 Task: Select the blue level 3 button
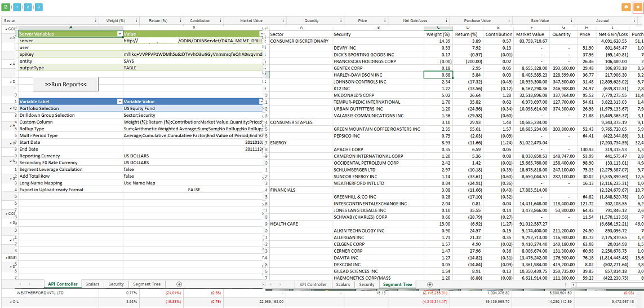pyautogui.click(x=38, y=7)
